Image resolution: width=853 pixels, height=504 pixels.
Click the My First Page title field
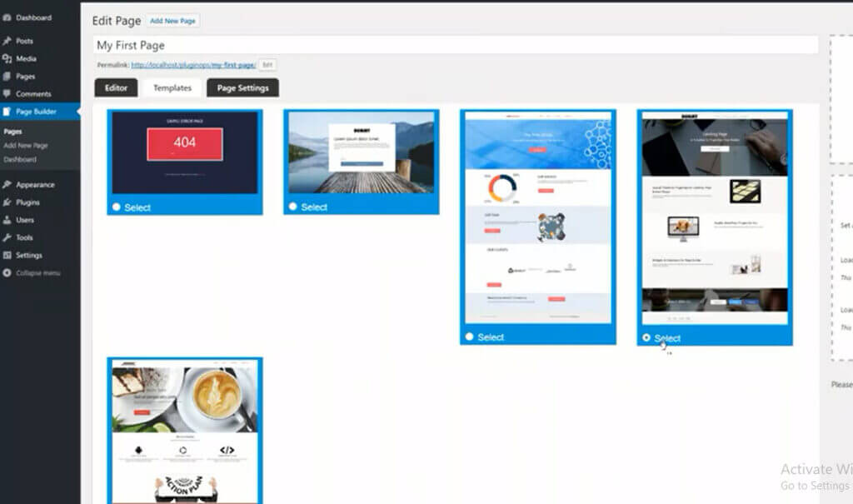click(456, 45)
